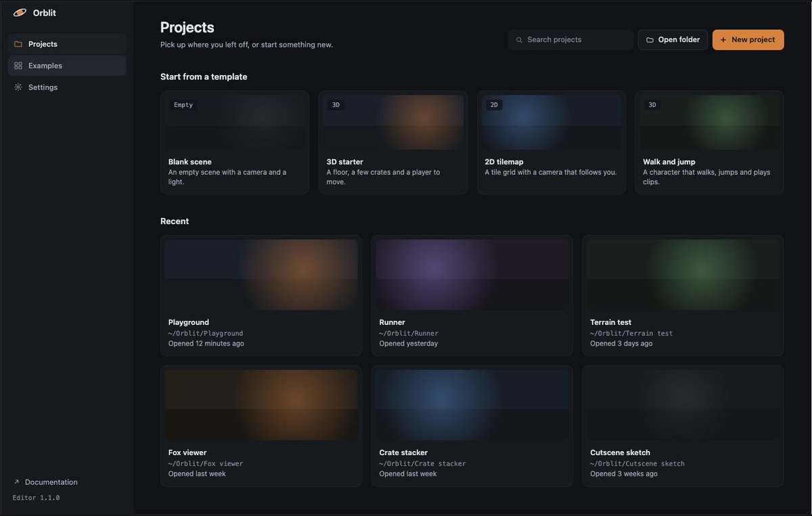The height and width of the screenshot is (516, 812).
Task: Click the Empty tag on Blank scene
Action: [x=183, y=105]
